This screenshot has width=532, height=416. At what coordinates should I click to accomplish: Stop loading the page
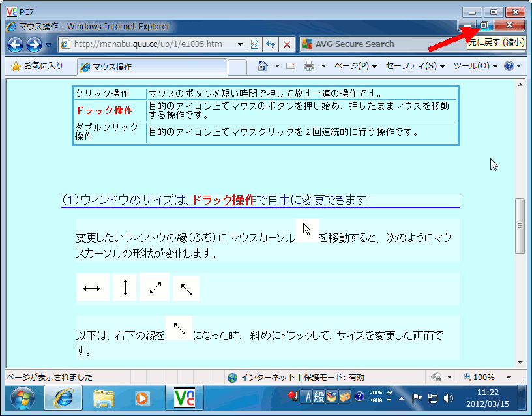coord(287,44)
